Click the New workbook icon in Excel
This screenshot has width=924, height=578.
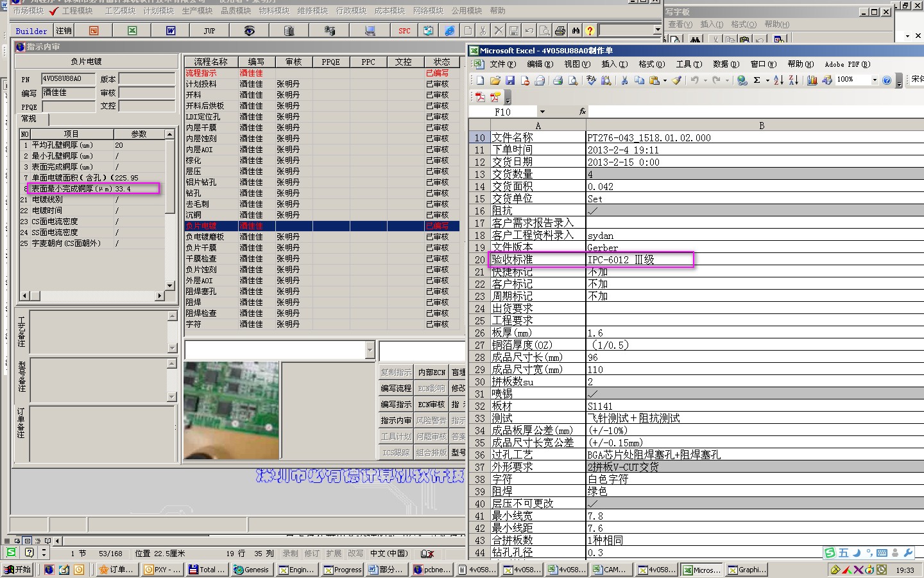(480, 80)
